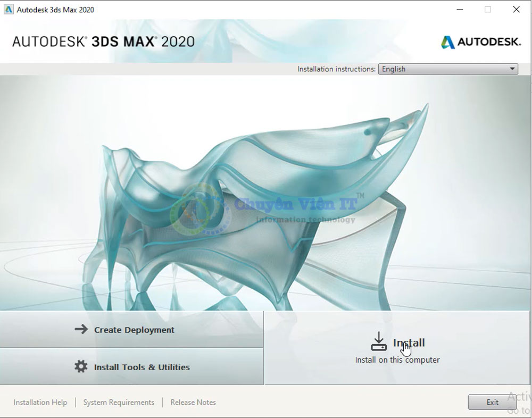Select the Install on this computer option

[x=397, y=360]
